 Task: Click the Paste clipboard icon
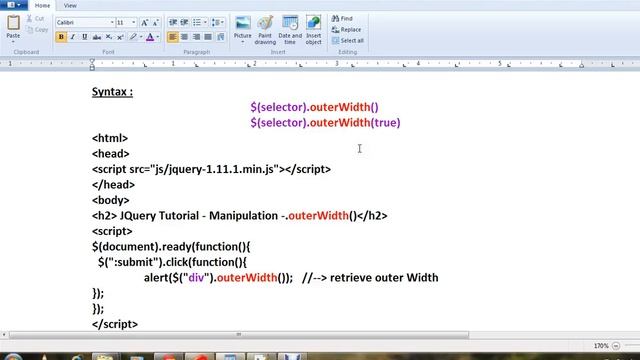[x=13, y=23]
